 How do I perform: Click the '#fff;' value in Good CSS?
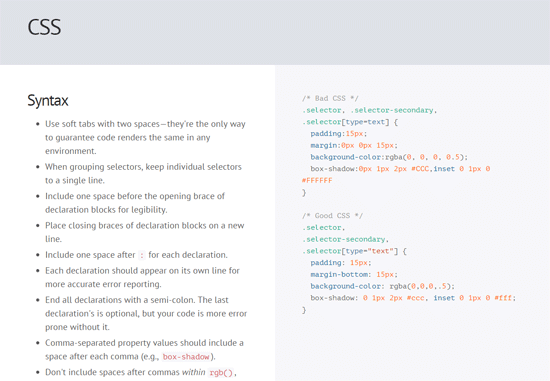pos(505,298)
